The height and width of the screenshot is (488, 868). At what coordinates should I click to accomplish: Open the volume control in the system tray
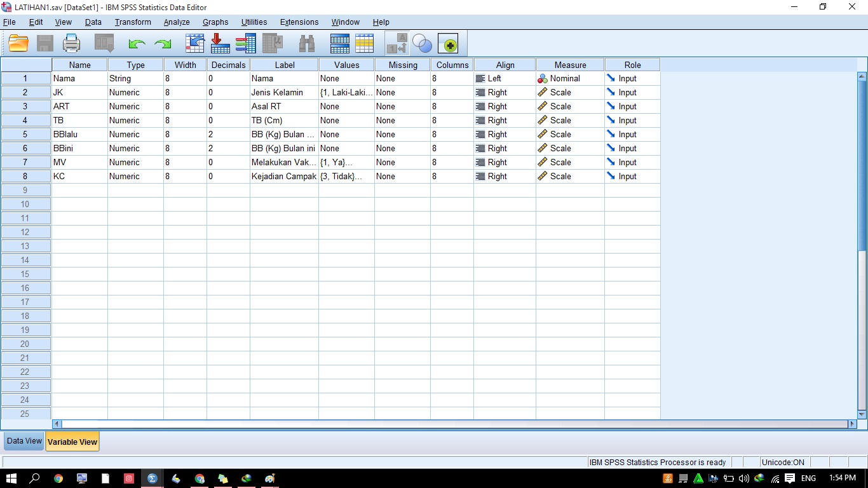744,478
